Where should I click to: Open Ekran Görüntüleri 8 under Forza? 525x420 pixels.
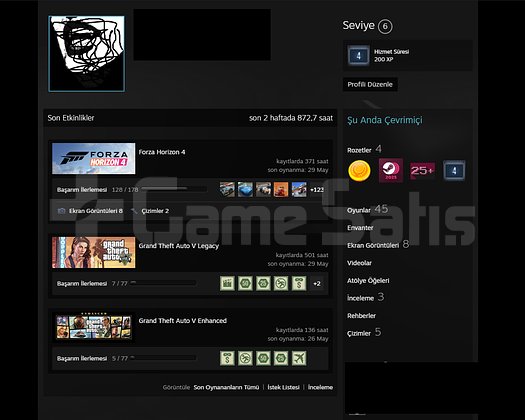[x=95, y=211]
